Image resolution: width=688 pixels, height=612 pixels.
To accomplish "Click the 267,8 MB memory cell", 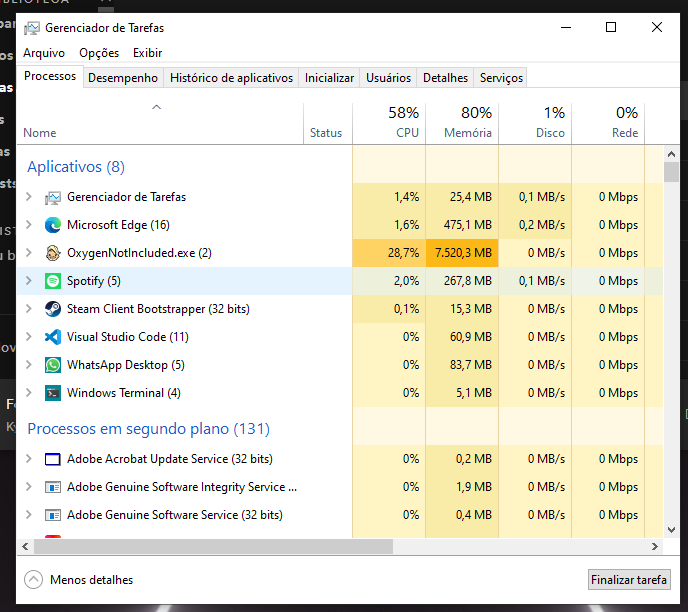I will coord(462,281).
